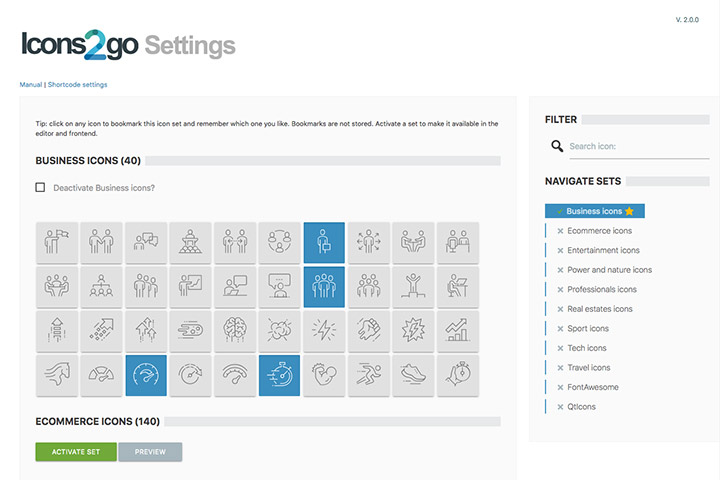Viewport: 720px width, 480px height.
Task: Jump to the Tech icons set
Action: coord(586,348)
